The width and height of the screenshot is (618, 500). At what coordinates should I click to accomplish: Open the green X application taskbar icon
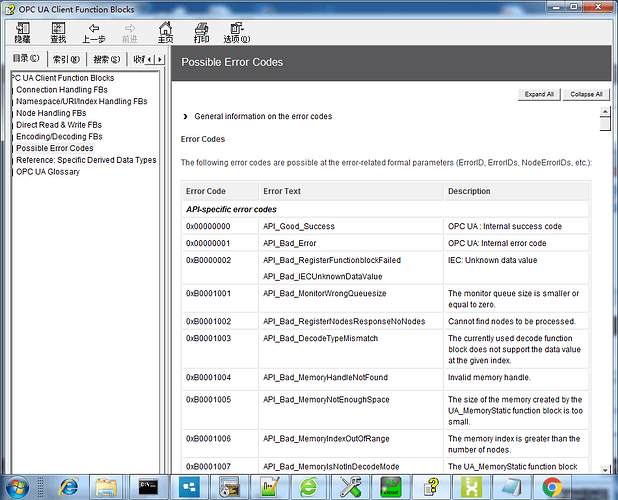click(471, 487)
